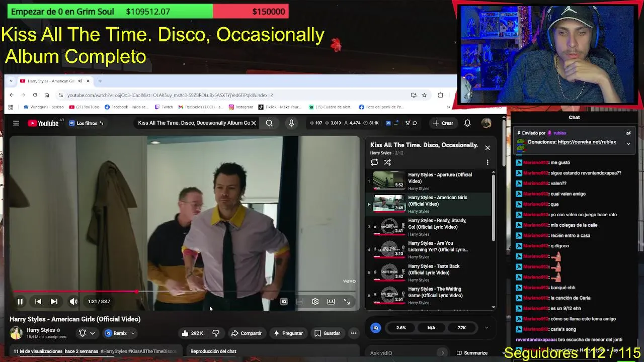The height and width of the screenshot is (362, 644).
Task: Start voice search with microphone
Action: 291,123
